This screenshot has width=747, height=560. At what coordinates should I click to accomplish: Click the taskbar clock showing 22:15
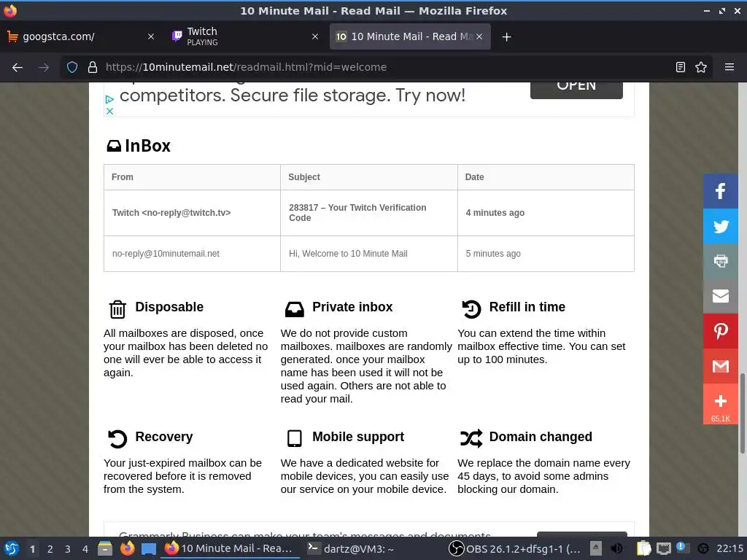pos(729,548)
